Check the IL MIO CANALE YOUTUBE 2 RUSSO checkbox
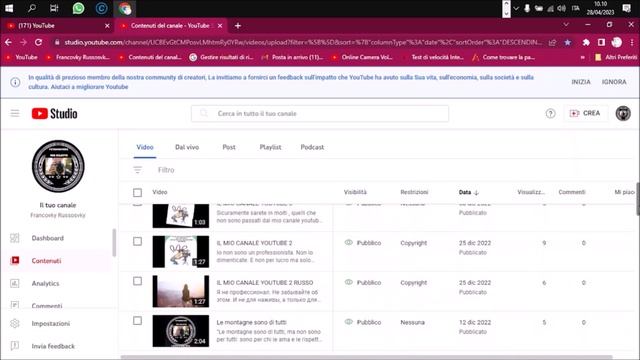The image size is (640, 360). coord(138,281)
